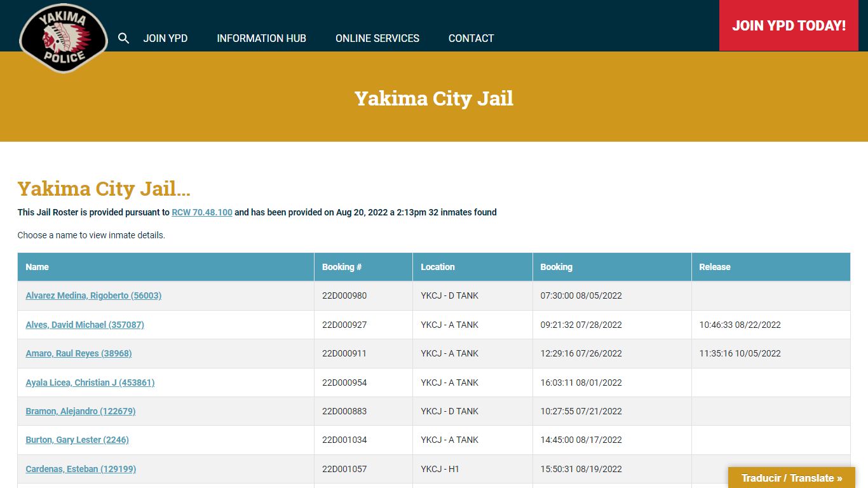Click YKCJ - D TANK in Alvarez Medina row

pyautogui.click(x=450, y=295)
